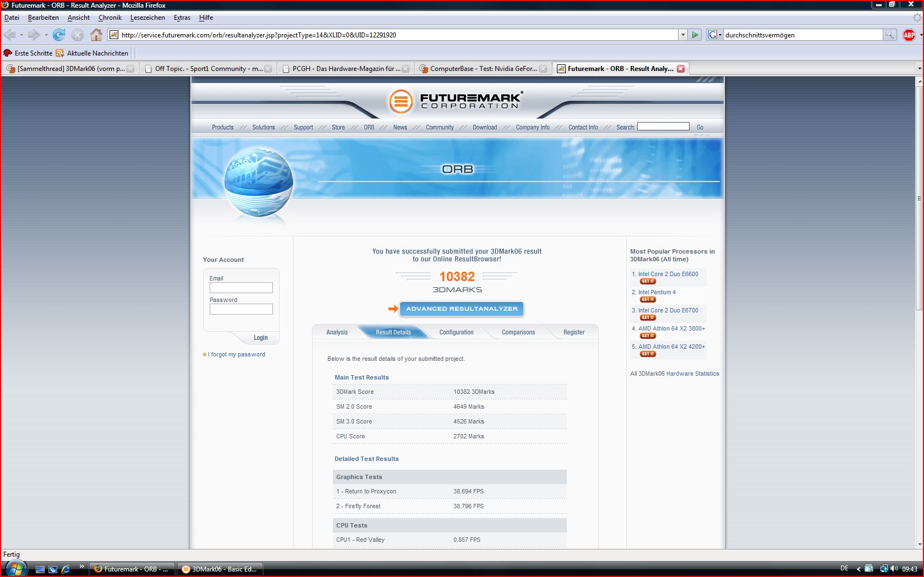The image size is (924, 577).
Task: Switch to the Analysis tab
Action: click(337, 332)
